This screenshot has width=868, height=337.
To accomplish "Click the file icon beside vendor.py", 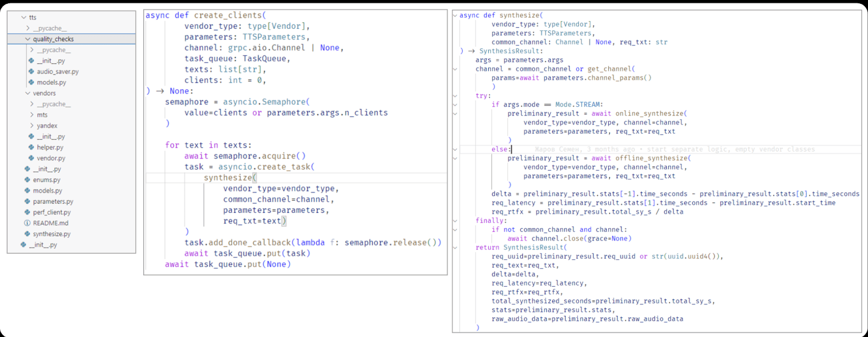I will (x=31, y=158).
